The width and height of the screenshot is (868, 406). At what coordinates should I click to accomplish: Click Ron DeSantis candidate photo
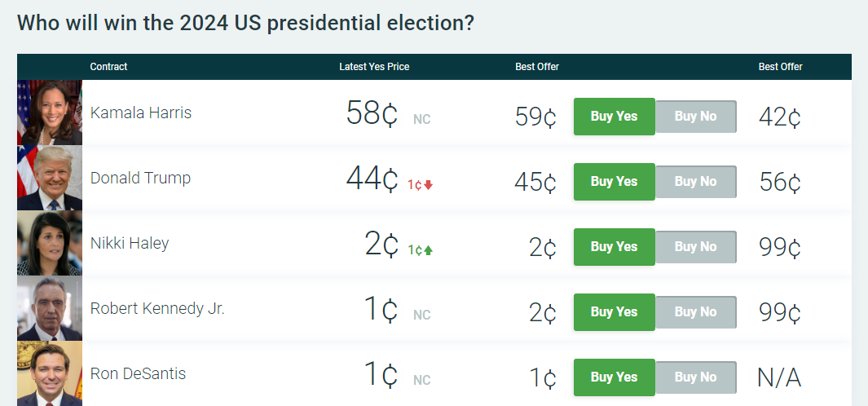(50, 373)
